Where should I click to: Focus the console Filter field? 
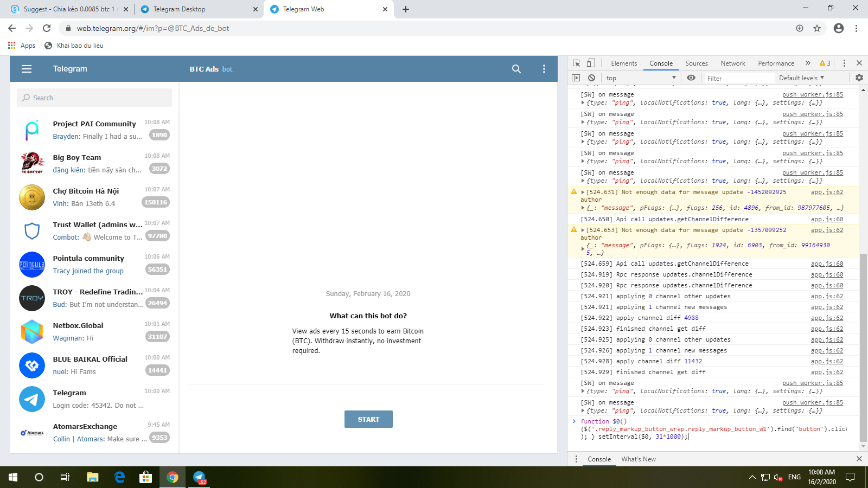click(739, 78)
